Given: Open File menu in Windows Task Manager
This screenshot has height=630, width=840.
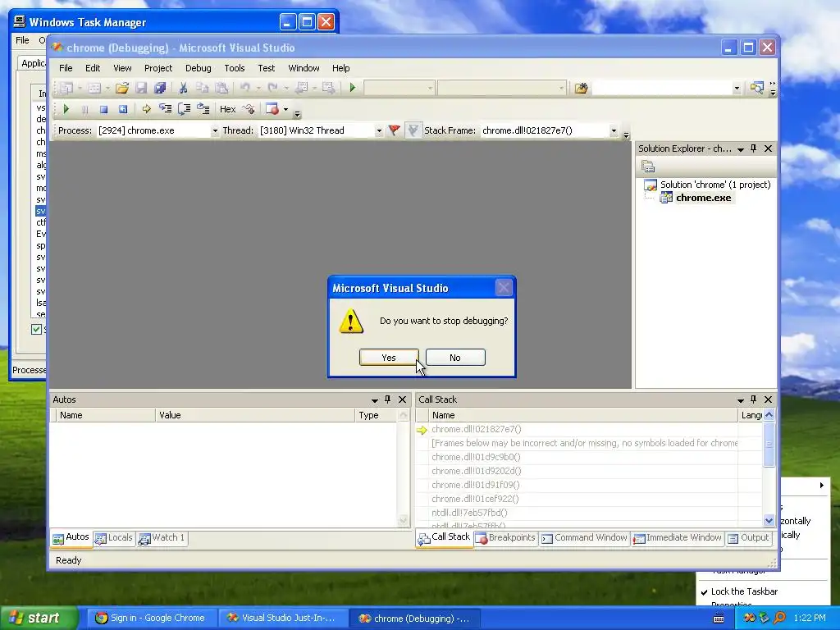Looking at the screenshot, I should pos(22,40).
